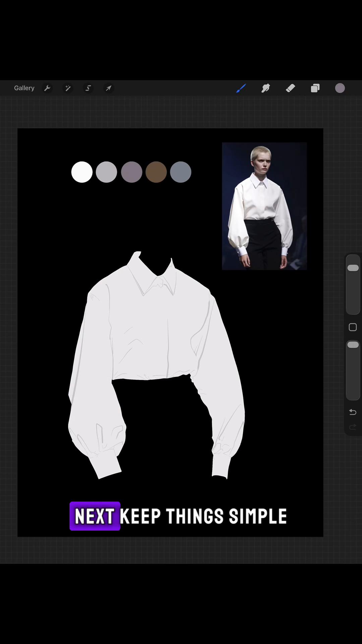This screenshot has width=362, height=644.
Task: Click the white shirt drawing on canvas
Action: click(157, 365)
